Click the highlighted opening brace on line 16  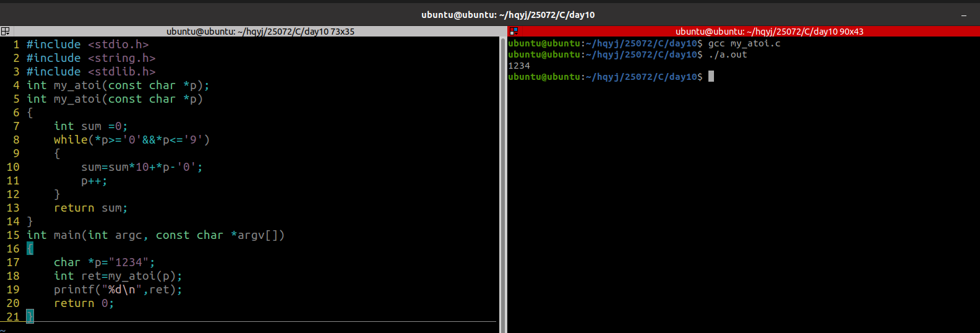[x=30, y=249]
